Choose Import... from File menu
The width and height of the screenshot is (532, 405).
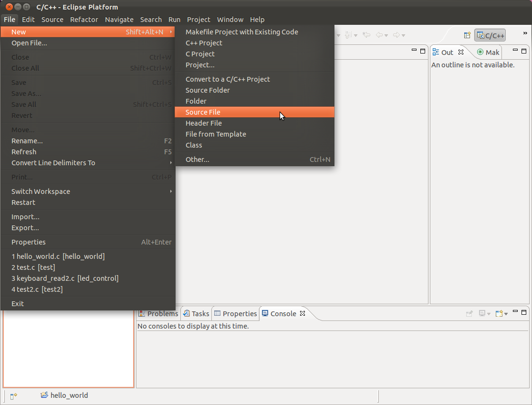pyautogui.click(x=87, y=217)
